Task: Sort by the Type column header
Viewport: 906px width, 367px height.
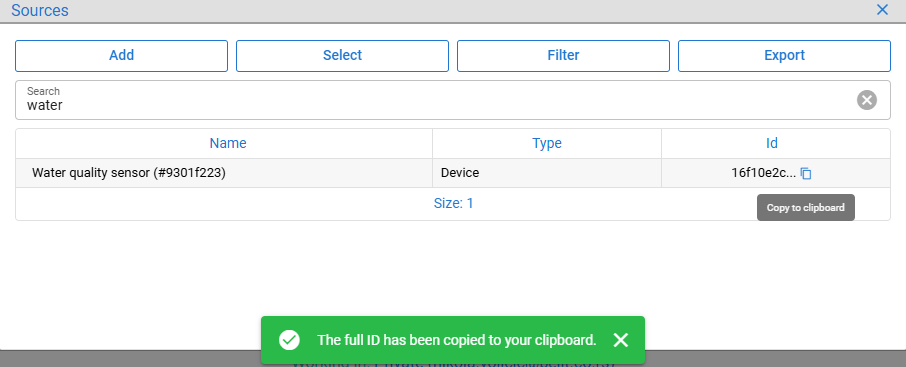Action: (547, 143)
